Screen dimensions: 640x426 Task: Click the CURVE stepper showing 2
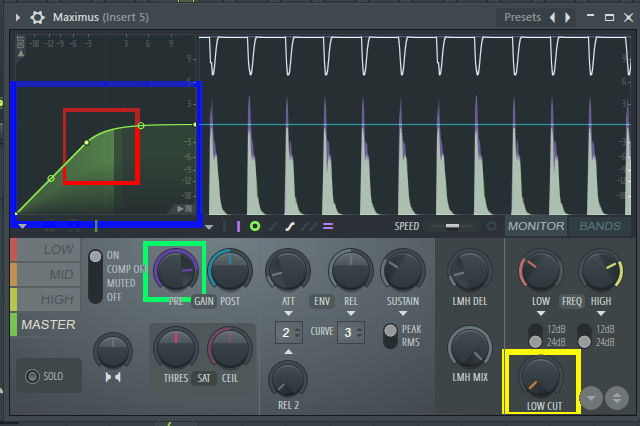pyautogui.click(x=289, y=333)
